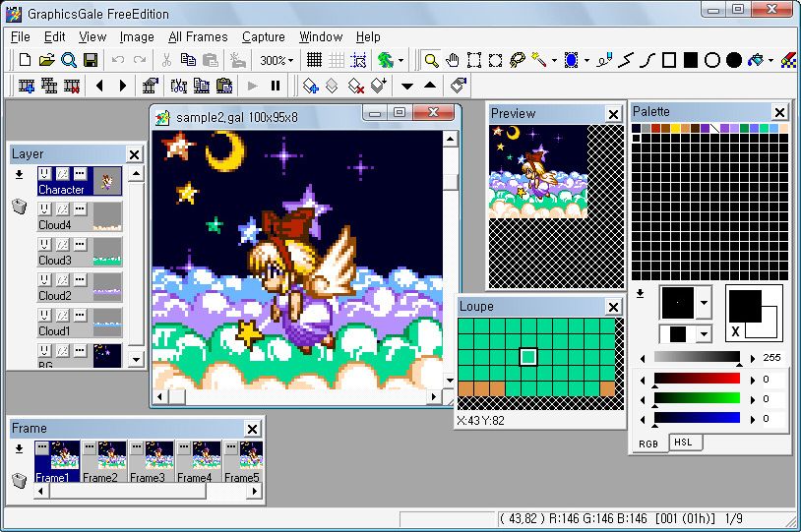
Task: Click the Frame panel trash can
Action: [x=19, y=481]
